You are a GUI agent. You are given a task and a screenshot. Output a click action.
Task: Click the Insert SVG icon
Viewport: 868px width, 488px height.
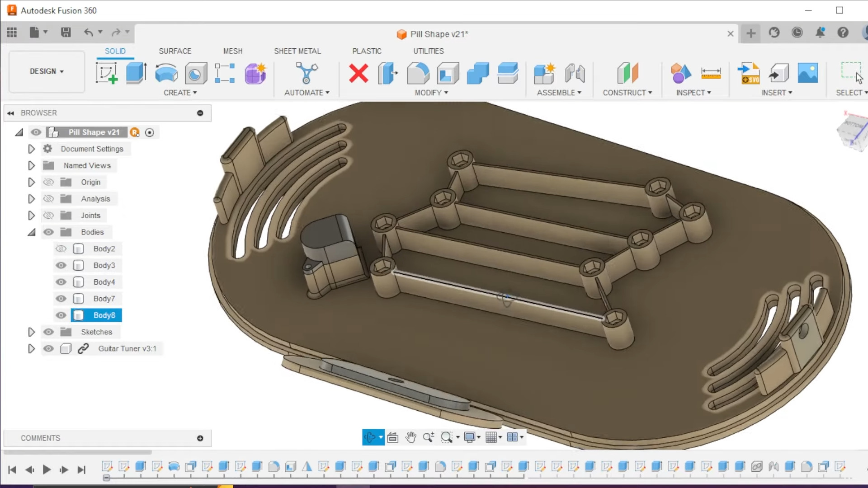749,73
